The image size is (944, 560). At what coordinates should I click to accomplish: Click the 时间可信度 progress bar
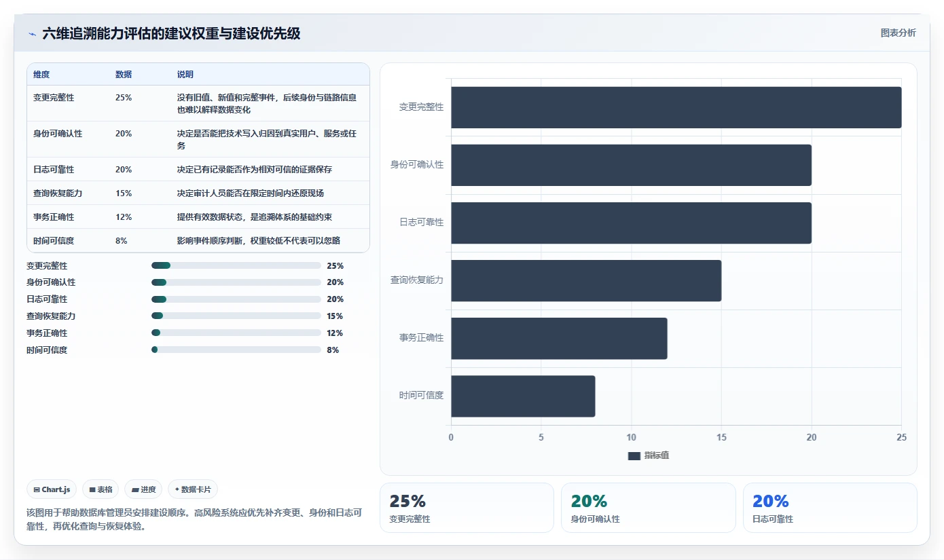(236, 350)
